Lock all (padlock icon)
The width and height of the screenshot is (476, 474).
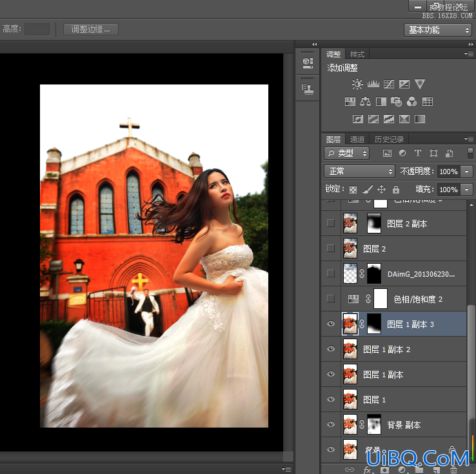tap(396, 190)
